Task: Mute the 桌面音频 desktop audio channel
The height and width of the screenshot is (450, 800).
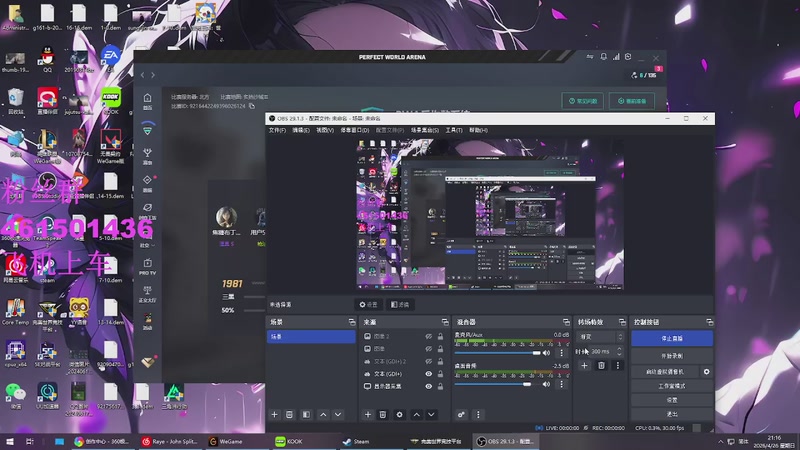Action: tap(546, 384)
